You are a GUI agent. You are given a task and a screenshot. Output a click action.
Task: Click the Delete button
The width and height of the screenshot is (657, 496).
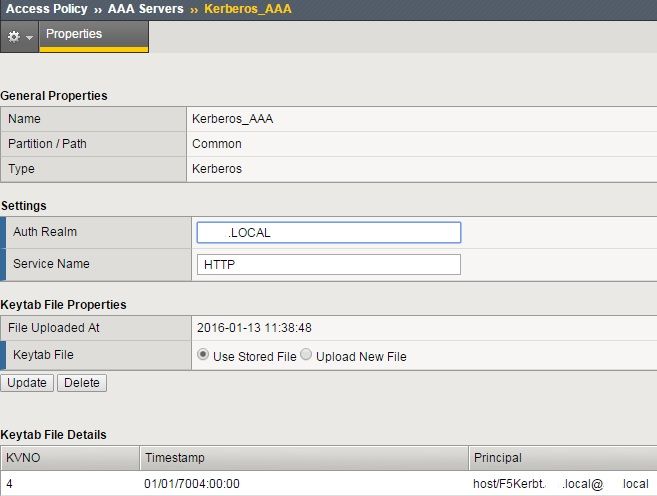[82, 383]
